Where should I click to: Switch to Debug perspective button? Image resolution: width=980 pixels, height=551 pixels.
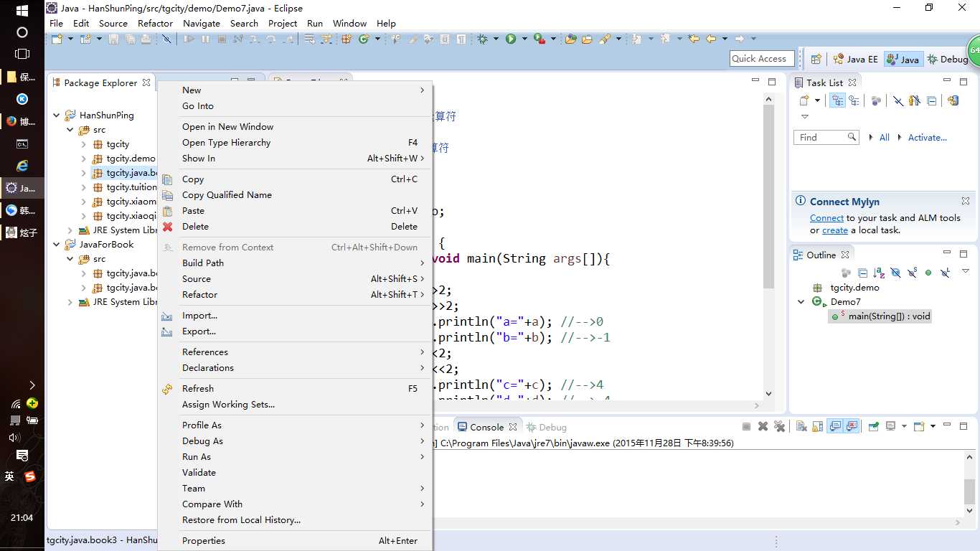(947, 60)
